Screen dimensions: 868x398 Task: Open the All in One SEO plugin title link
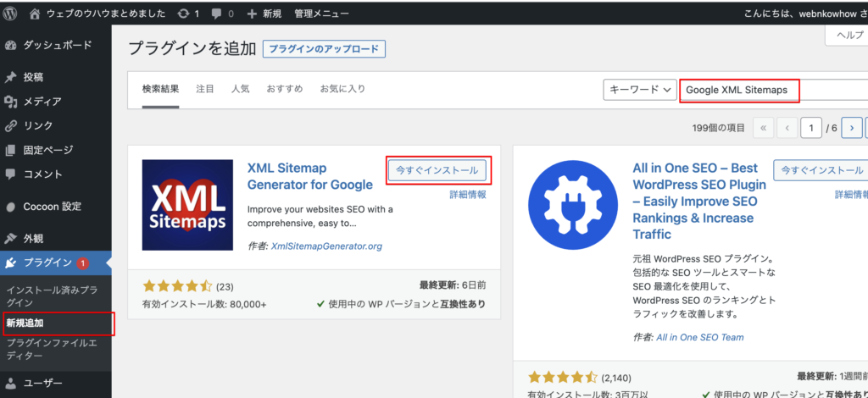coord(699,202)
